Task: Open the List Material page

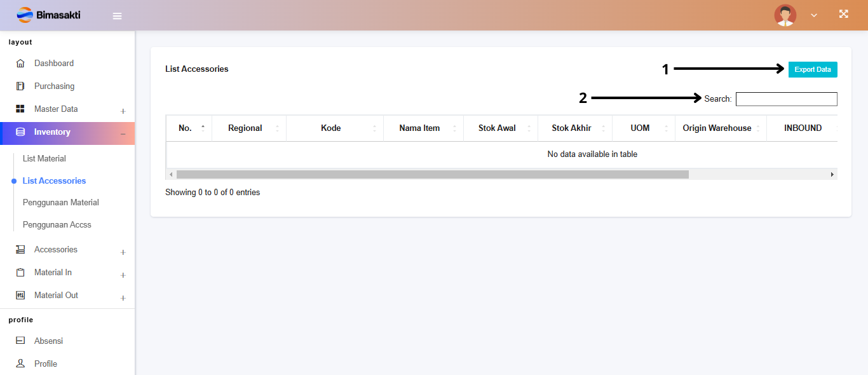Action: (44, 159)
